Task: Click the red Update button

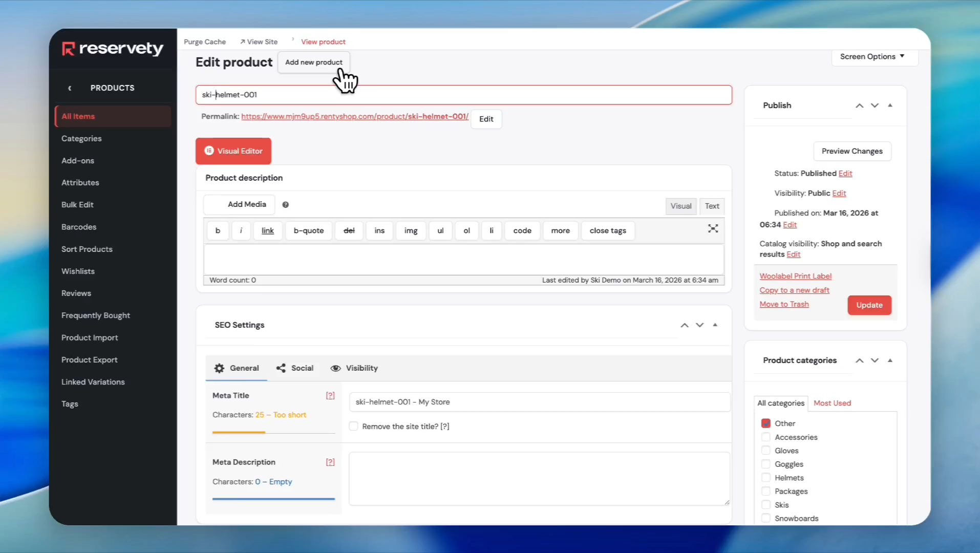Action: 869,305
